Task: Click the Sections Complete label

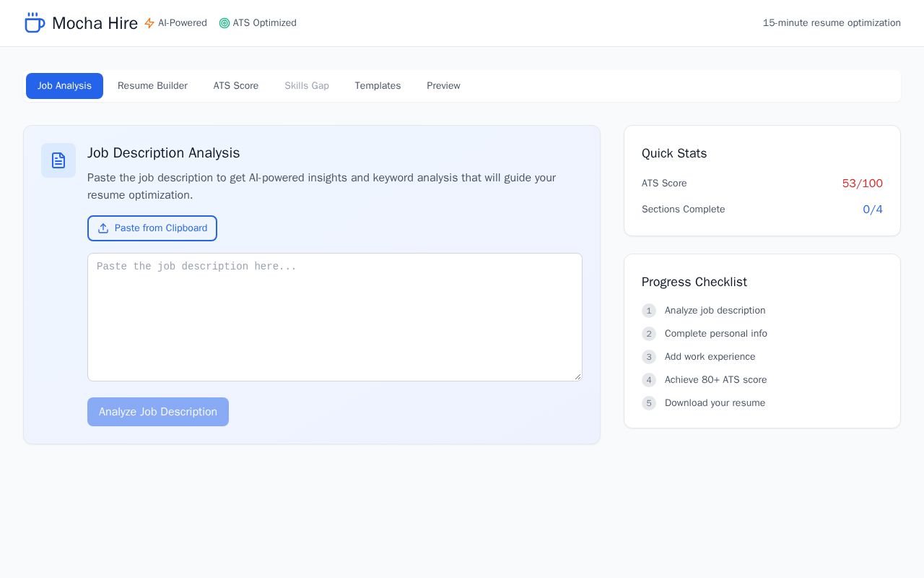Action: tap(684, 210)
